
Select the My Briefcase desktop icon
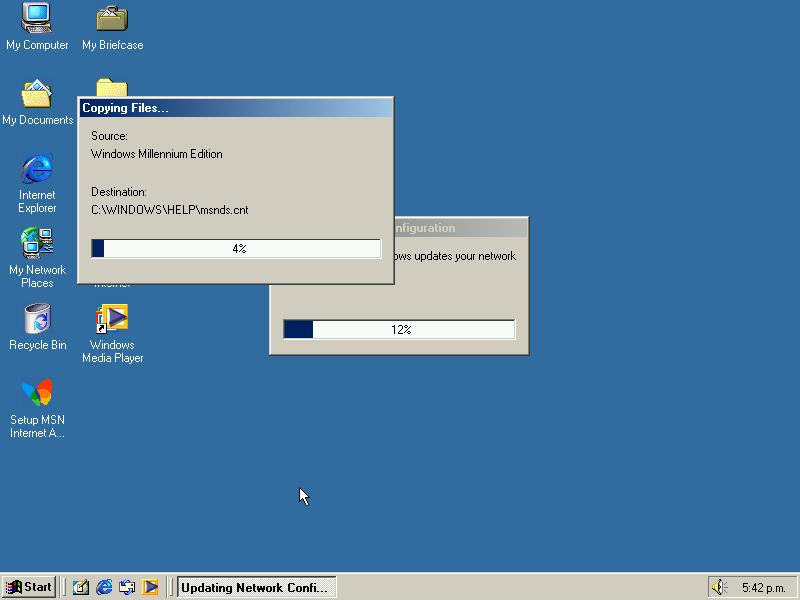(x=112, y=27)
